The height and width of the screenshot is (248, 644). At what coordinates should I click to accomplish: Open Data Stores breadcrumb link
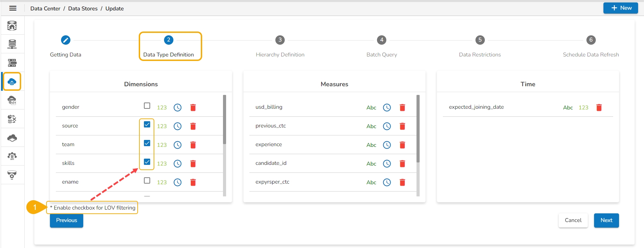(x=83, y=9)
